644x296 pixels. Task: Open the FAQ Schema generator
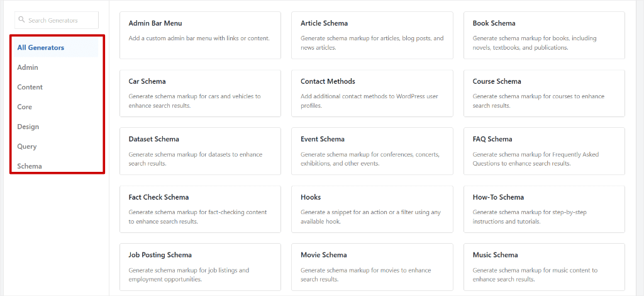[544, 151]
